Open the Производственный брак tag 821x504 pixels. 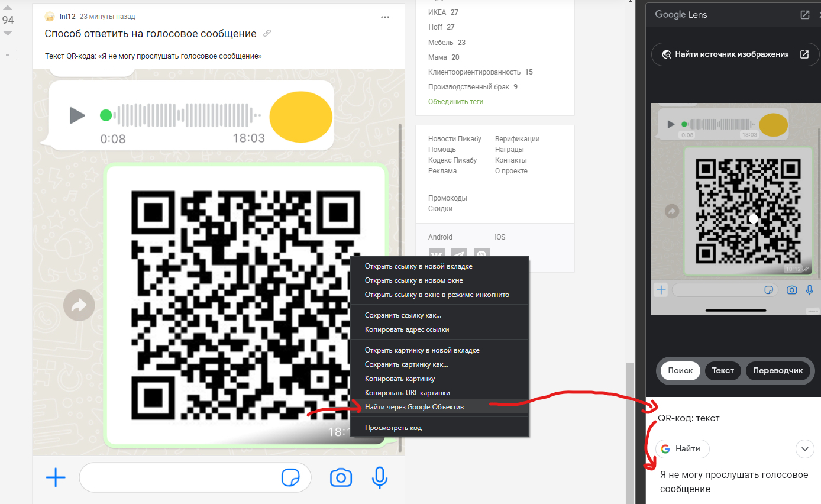(468, 87)
